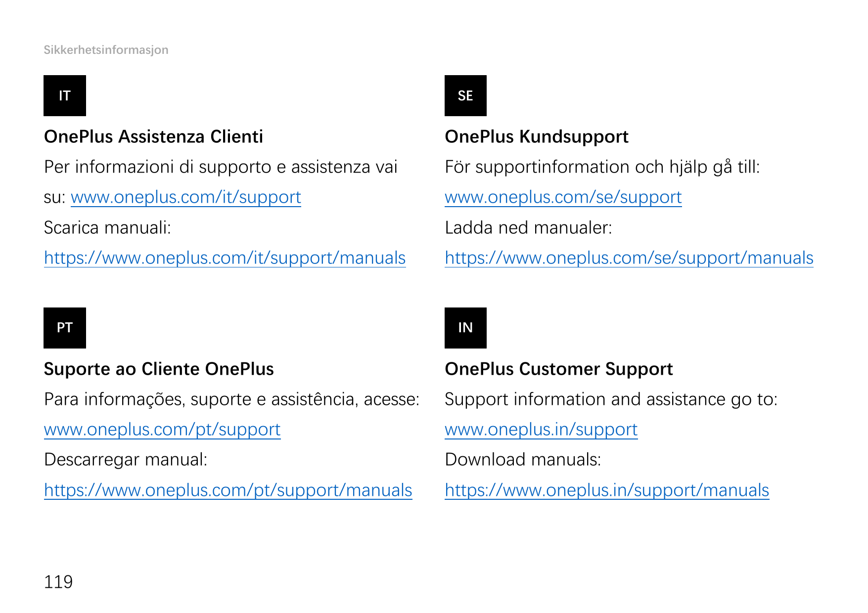This screenshot has height=613, width=868.
Task: Select the heading OnePlus Kundsupport
Action: tap(537, 137)
